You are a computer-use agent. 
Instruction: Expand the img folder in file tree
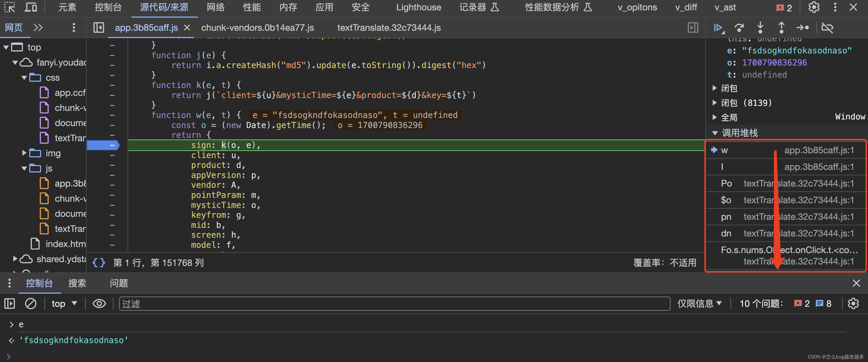click(x=24, y=153)
